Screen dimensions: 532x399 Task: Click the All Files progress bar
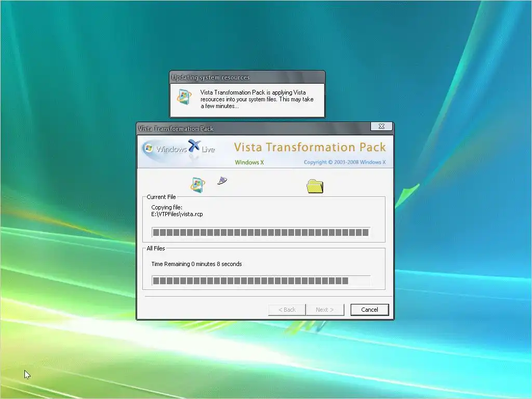[261, 281]
